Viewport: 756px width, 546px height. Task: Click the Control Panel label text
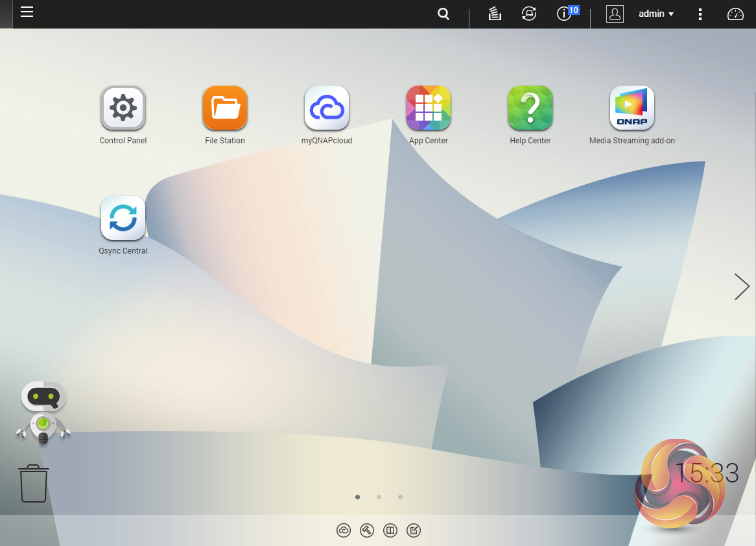[123, 140]
